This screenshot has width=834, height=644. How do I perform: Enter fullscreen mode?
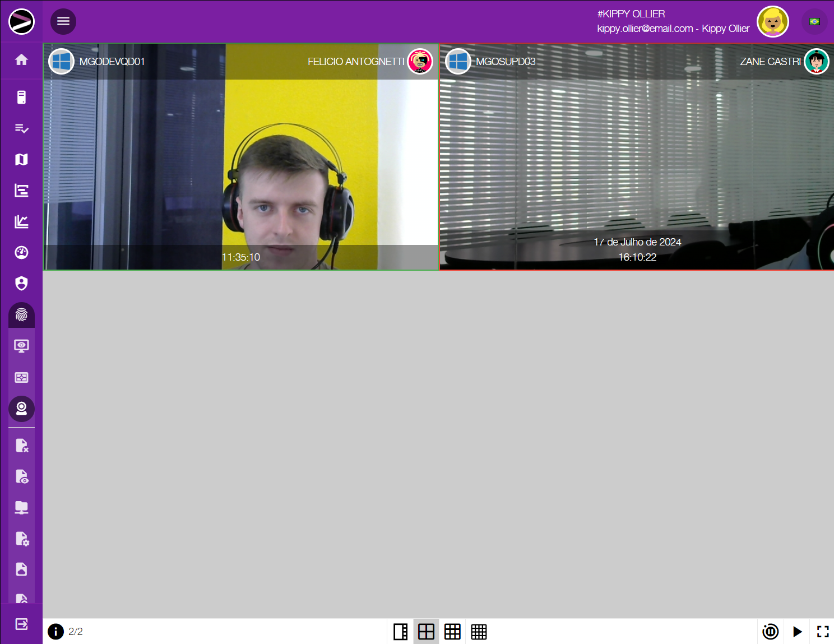point(822,632)
